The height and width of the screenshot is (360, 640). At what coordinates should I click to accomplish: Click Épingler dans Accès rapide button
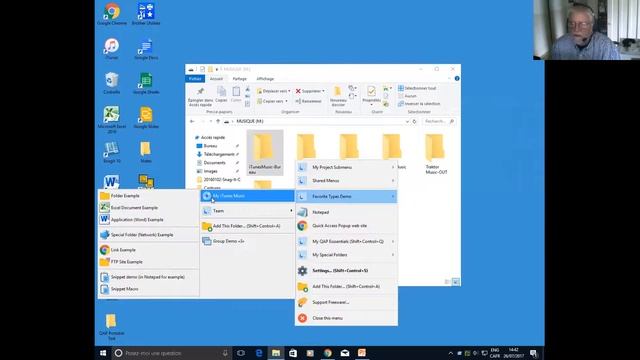click(x=200, y=97)
